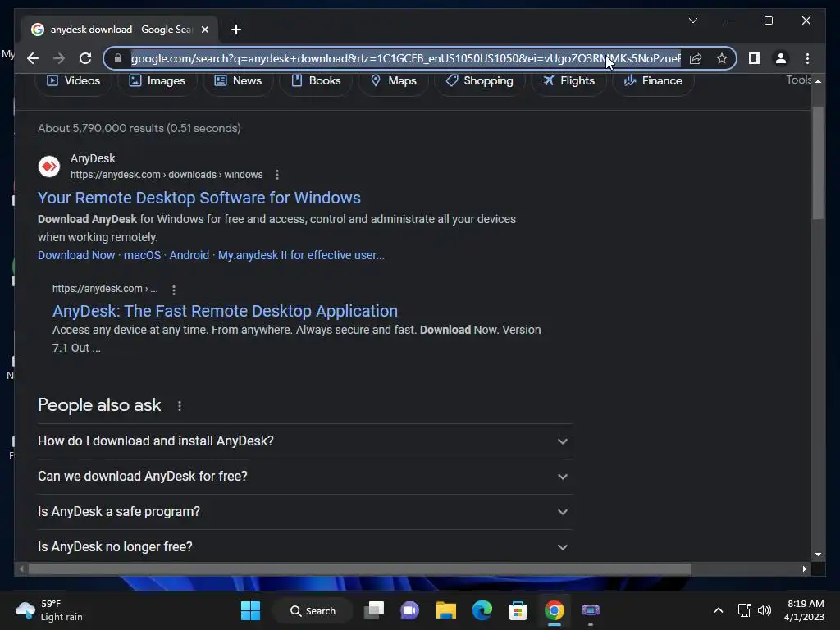Screen dimensions: 840x630
Task: Open the macOS sitelink
Action: pyautogui.click(x=142, y=255)
